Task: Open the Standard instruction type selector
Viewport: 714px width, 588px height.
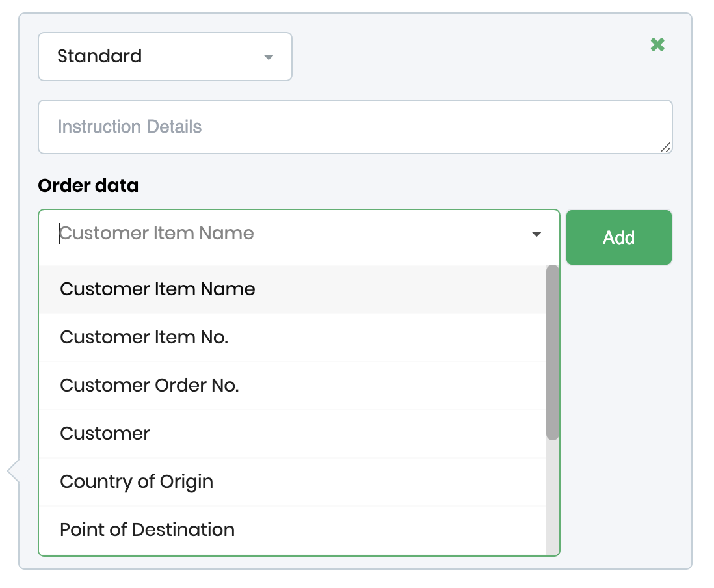Action: [x=165, y=57]
